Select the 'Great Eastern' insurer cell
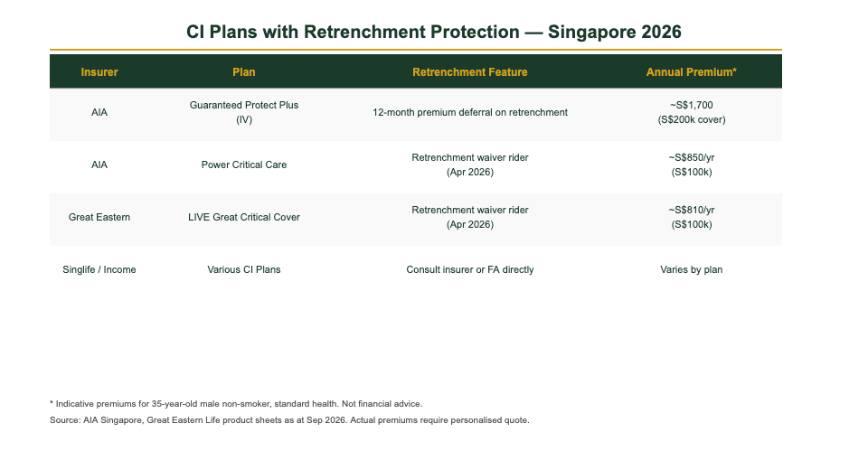868x470 pixels. [x=99, y=218]
